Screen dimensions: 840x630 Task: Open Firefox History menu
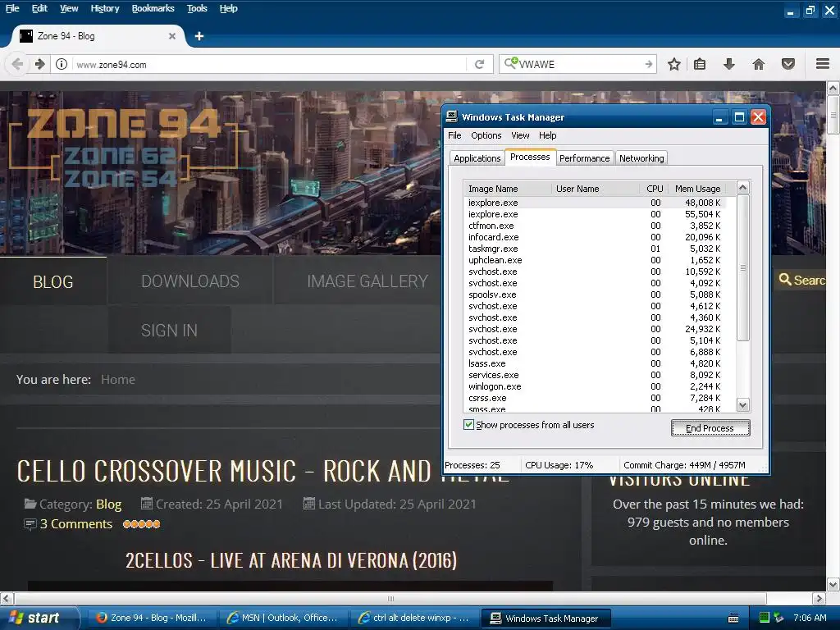(x=104, y=8)
